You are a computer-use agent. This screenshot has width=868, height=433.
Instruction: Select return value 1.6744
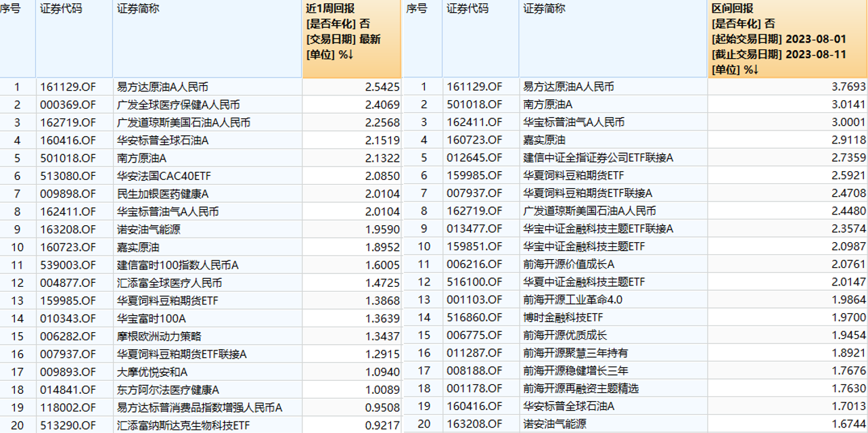tap(848, 424)
